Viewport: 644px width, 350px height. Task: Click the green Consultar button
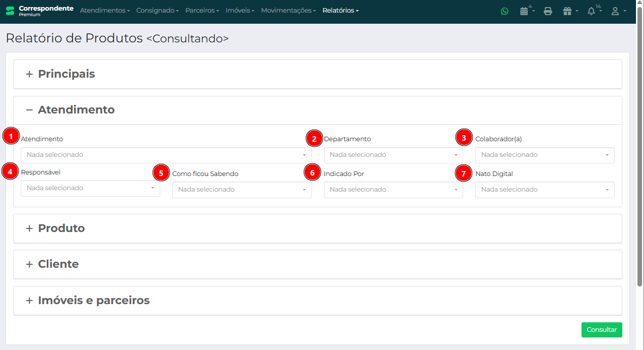[601, 330]
